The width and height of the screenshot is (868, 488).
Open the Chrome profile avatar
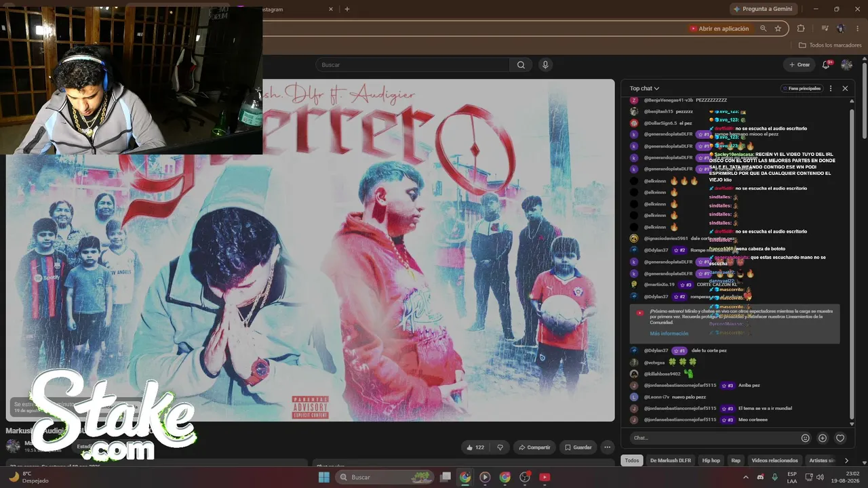pyautogui.click(x=841, y=28)
